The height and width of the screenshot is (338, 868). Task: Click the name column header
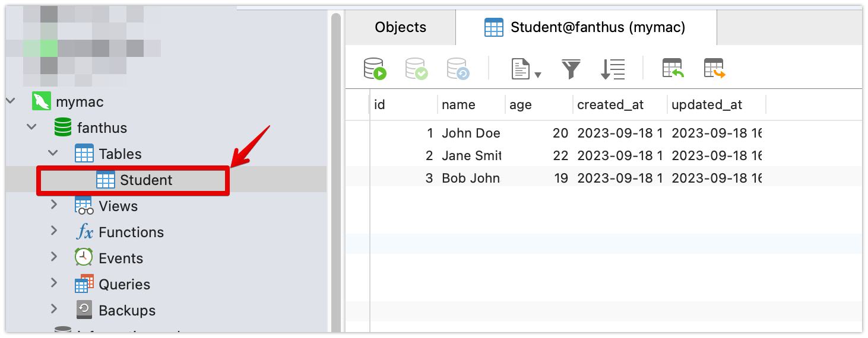click(x=458, y=105)
